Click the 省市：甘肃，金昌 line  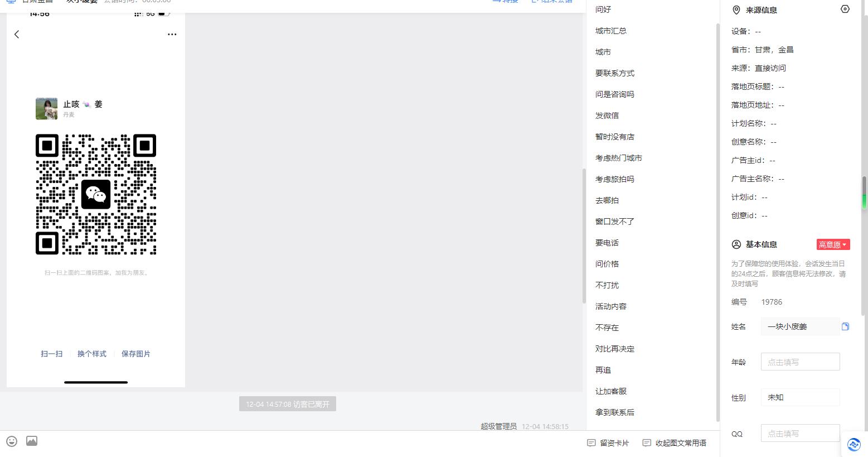(x=762, y=50)
